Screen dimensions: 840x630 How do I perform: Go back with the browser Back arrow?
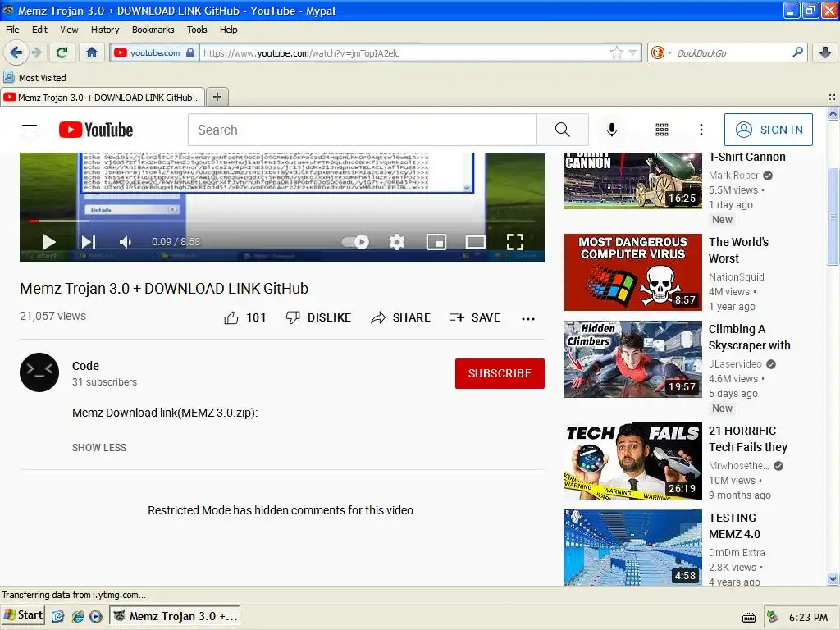(16, 52)
